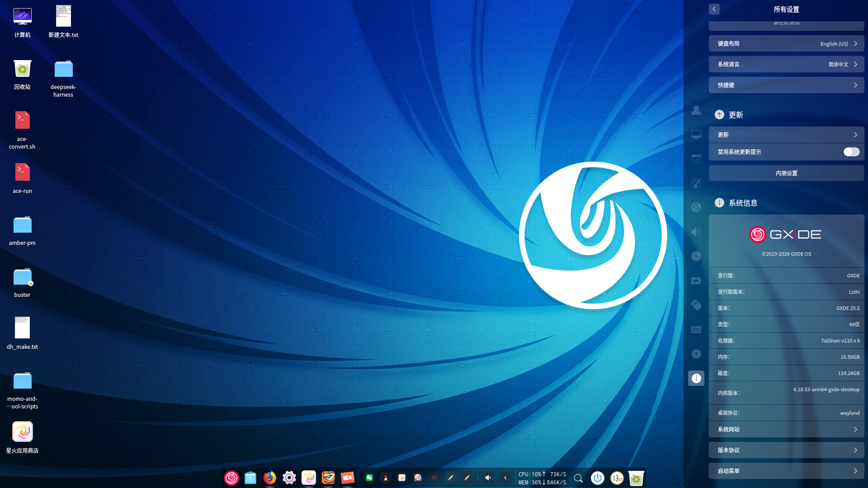Screen dimensions: 868x488
Task: Toggle disable system update notifications switch
Action: (851, 152)
